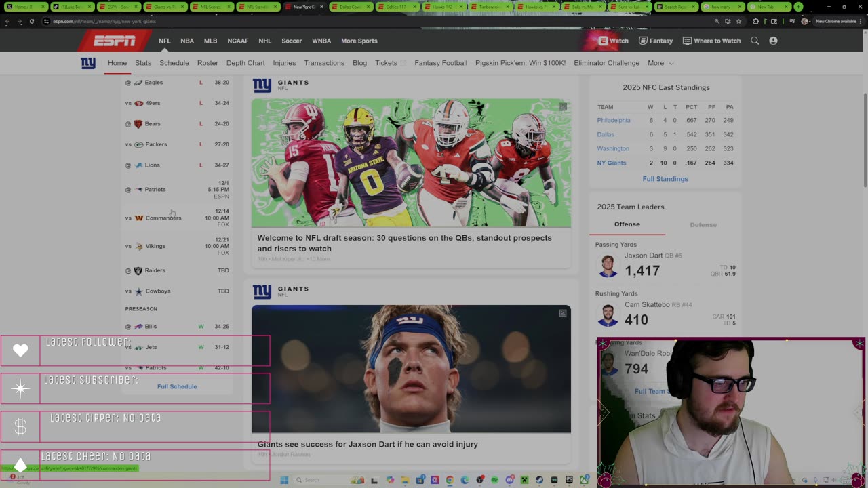
Task: Open Washington in NFC East standings
Action: [613, 148]
